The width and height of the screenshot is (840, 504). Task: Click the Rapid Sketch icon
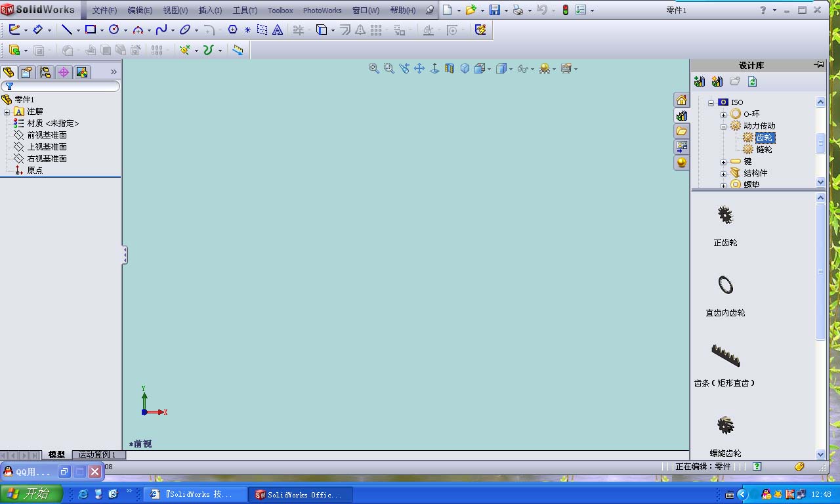point(480,30)
